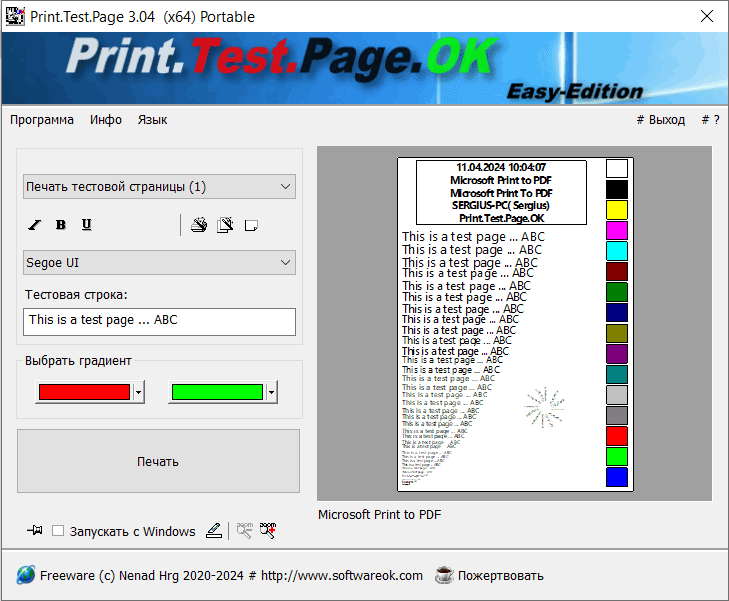Click the yellow swatch in preview
Viewport: 729px width, 601px height.
(x=617, y=210)
